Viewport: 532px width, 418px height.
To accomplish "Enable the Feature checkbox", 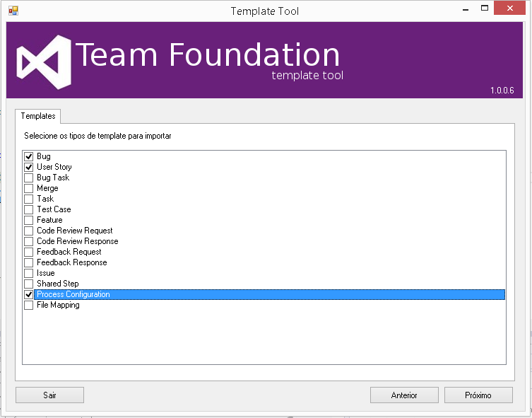I will pyautogui.click(x=28, y=220).
